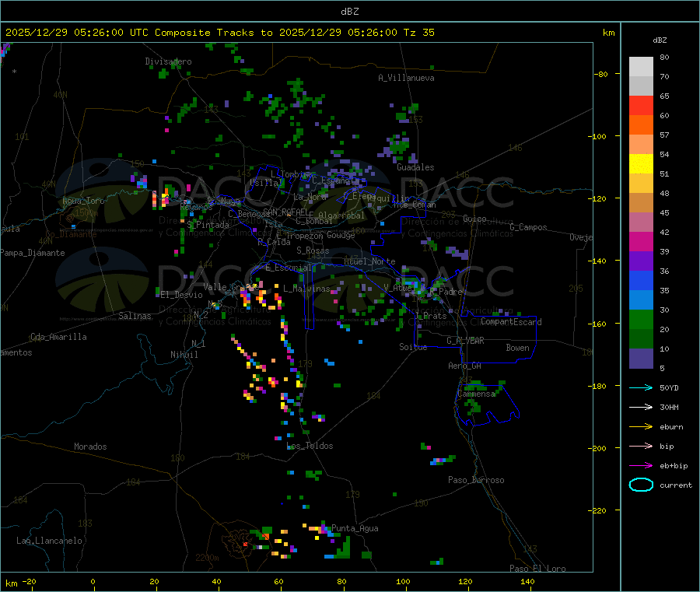
Task: Click the Agua_Toro map label
Action: [x=83, y=201]
